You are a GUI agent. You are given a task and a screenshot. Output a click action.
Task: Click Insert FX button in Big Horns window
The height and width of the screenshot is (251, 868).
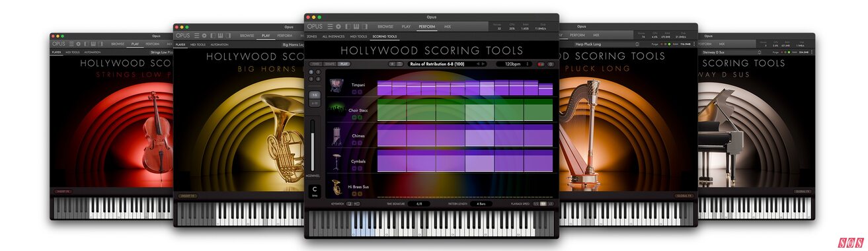188,196
